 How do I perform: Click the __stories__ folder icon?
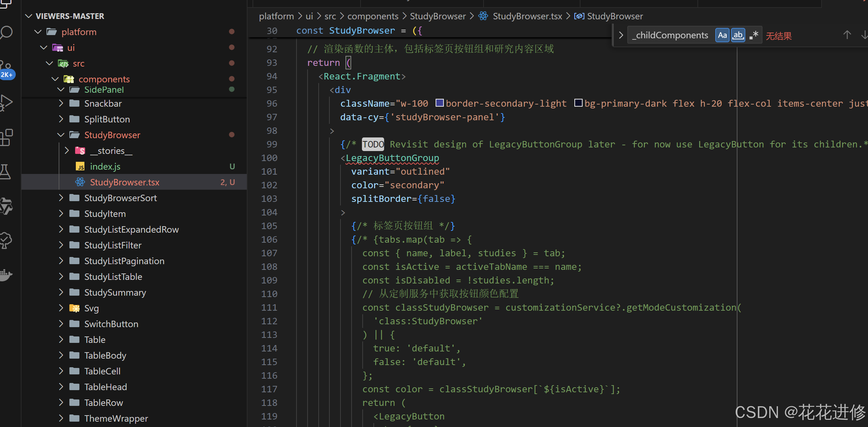(x=80, y=151)
